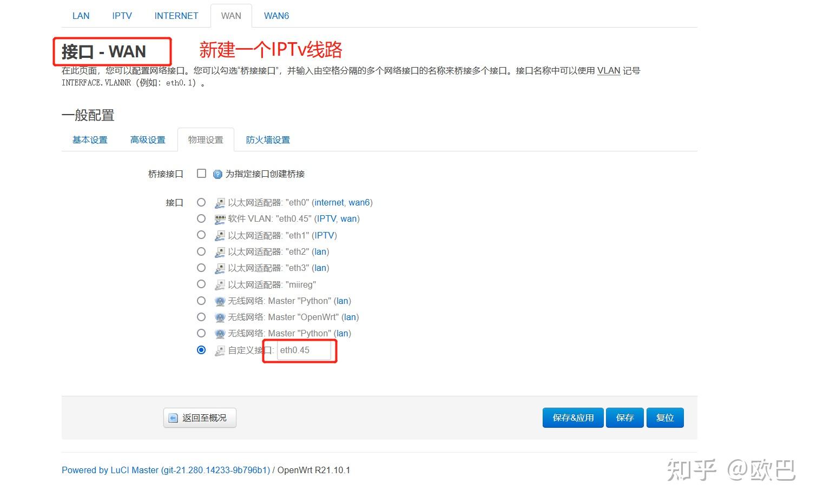Screen dimensions: 817x504
Task: Click the wireless icon beside Master "Python"
Action: [x=220, y=301]
